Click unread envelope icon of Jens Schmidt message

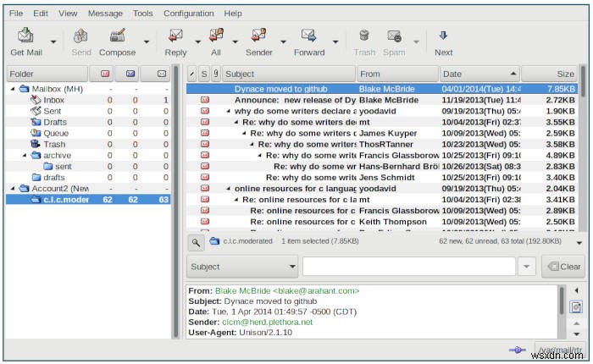[205, 177]
